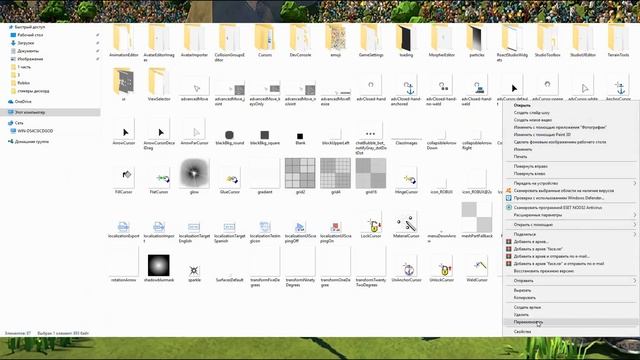Choose Добавить в архив... entry
640x360 pixels.
click(x=570, y=242)
